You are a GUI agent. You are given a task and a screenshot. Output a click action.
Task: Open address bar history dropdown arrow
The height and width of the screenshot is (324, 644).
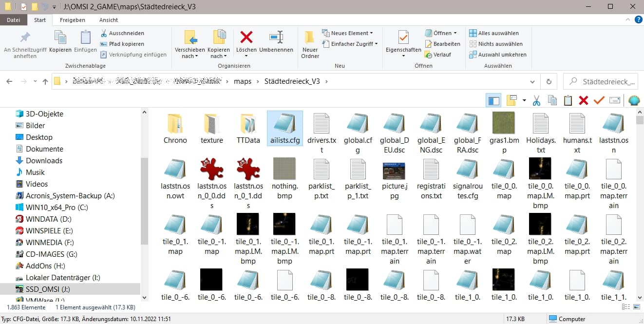534,81
